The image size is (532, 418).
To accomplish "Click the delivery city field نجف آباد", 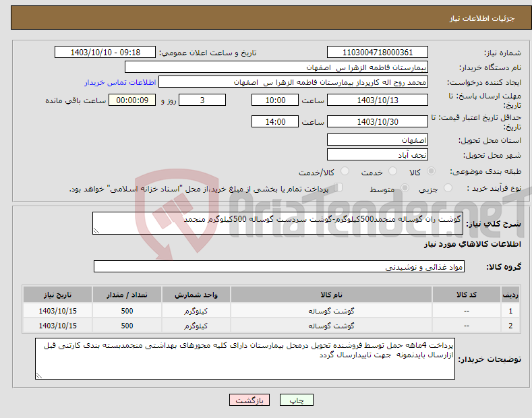I will [x=378, y=154].
